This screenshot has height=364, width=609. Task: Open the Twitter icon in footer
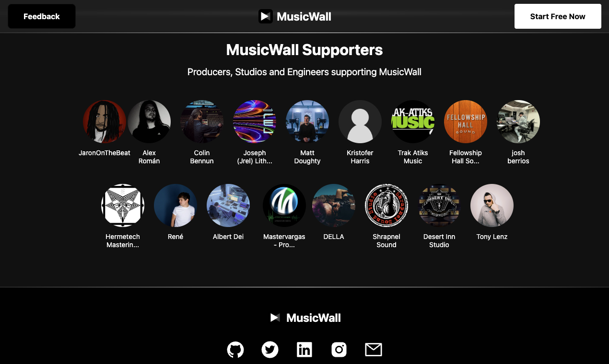[x=270, y=350]
